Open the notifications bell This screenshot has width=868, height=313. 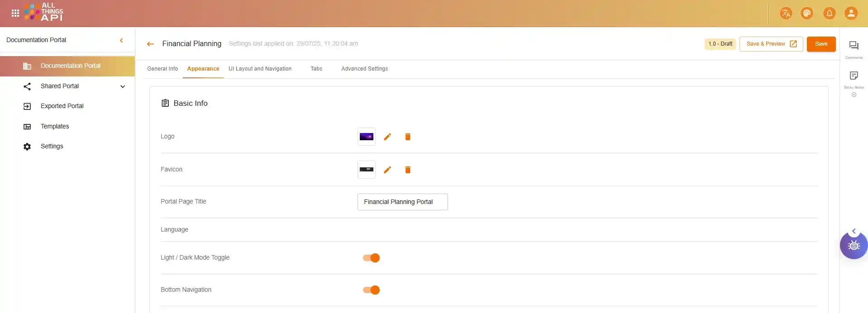click(x=829, y=13)
